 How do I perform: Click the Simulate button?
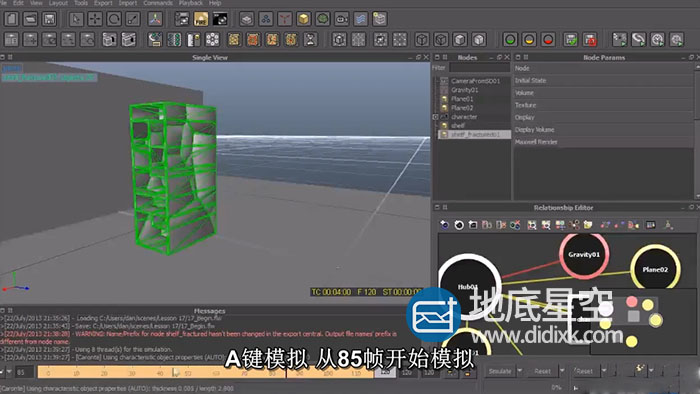click(x=500, y=371)
